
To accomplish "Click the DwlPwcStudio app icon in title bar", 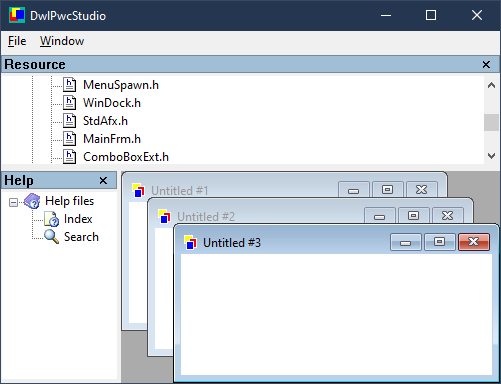I will [x=17, y=15].
